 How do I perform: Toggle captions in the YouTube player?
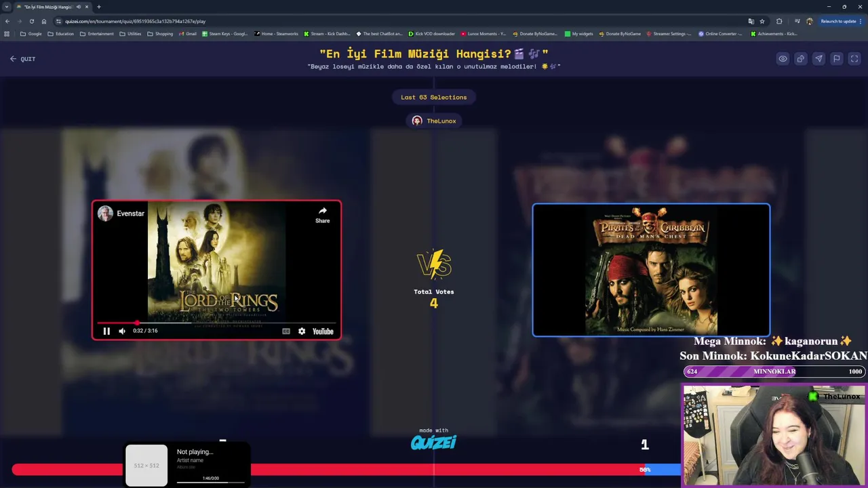click(286, 331)
